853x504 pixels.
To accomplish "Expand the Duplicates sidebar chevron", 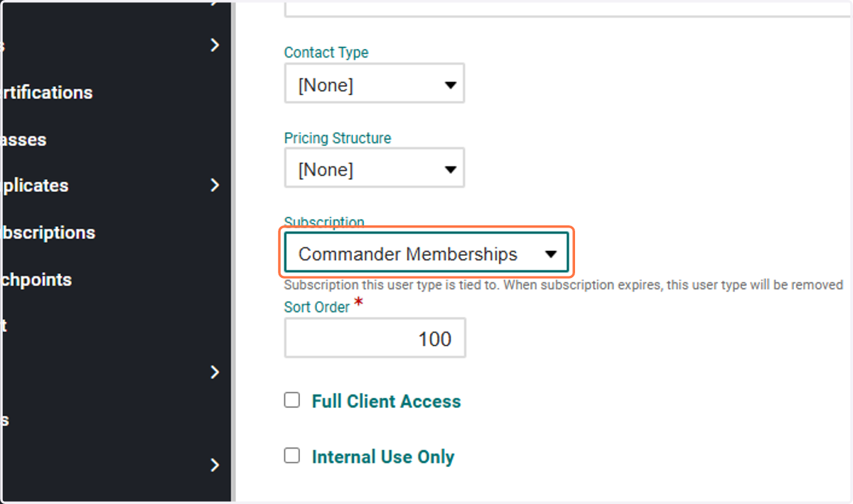I will 215,186.
